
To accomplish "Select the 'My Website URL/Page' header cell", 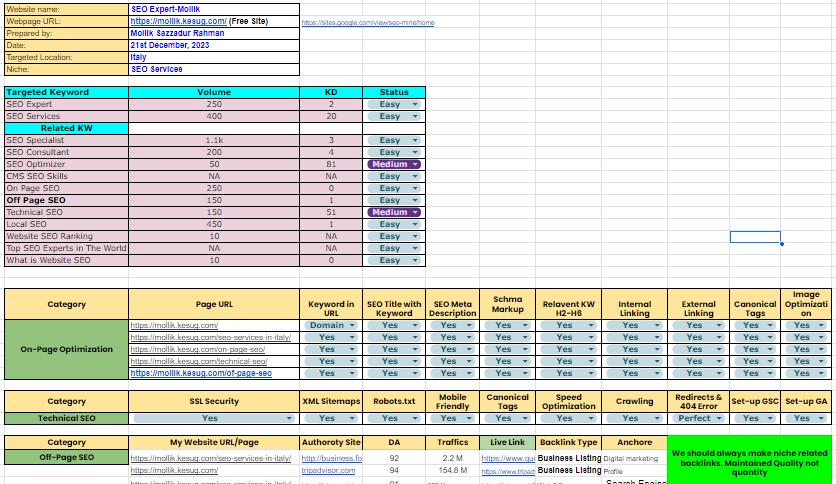I will 214,442.
